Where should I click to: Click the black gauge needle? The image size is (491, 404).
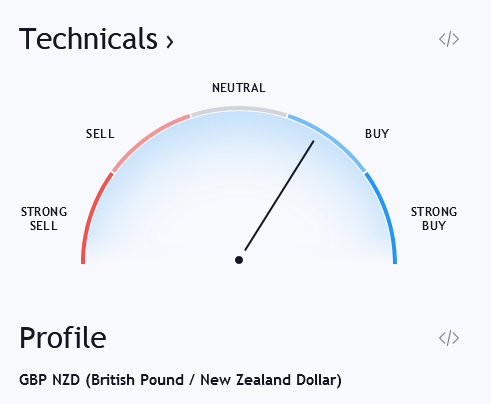pyautogui.click(x=279, y=196)
